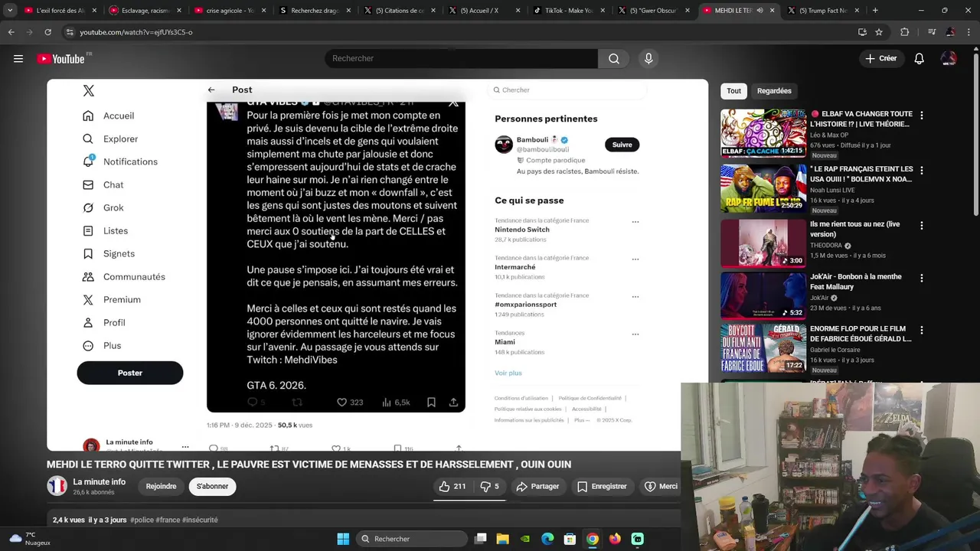Open Firefox from the taskbar
The height and width of the screenshot is (551, 980).
pos(615,539)
